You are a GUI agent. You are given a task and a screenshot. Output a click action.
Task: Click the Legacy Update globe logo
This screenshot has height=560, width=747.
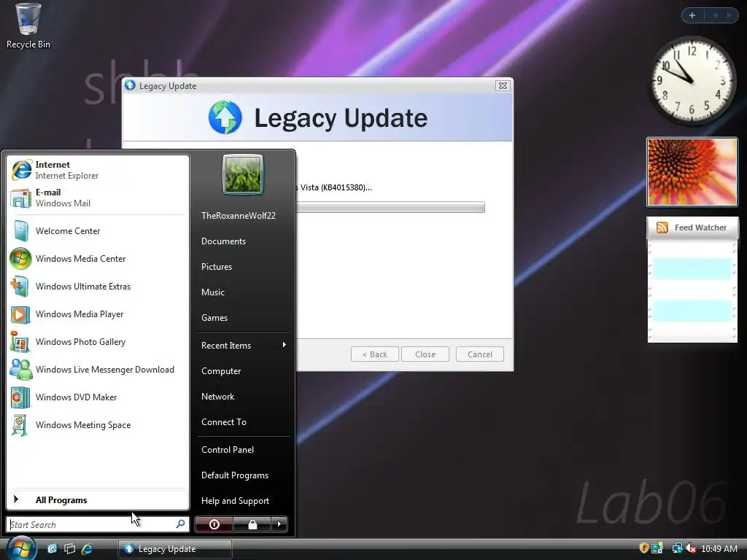[x=225, y=117]
